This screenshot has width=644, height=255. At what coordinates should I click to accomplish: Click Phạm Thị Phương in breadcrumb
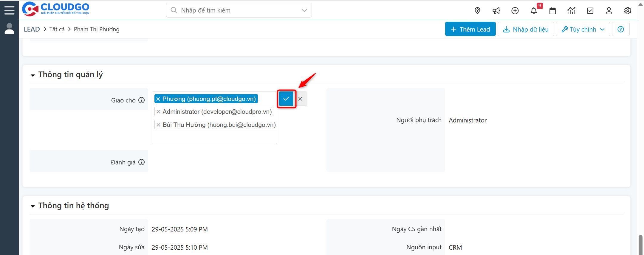pos(97,29)
